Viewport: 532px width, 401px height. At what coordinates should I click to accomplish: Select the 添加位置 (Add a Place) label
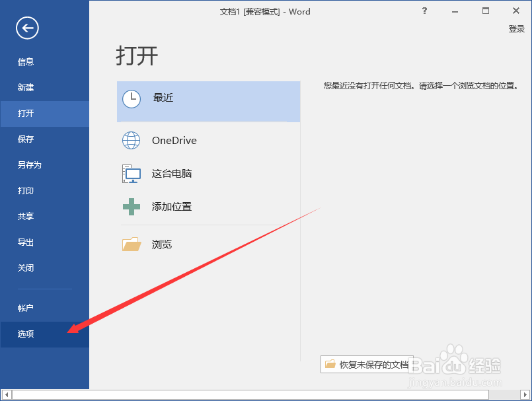click(x=172, y=207)
